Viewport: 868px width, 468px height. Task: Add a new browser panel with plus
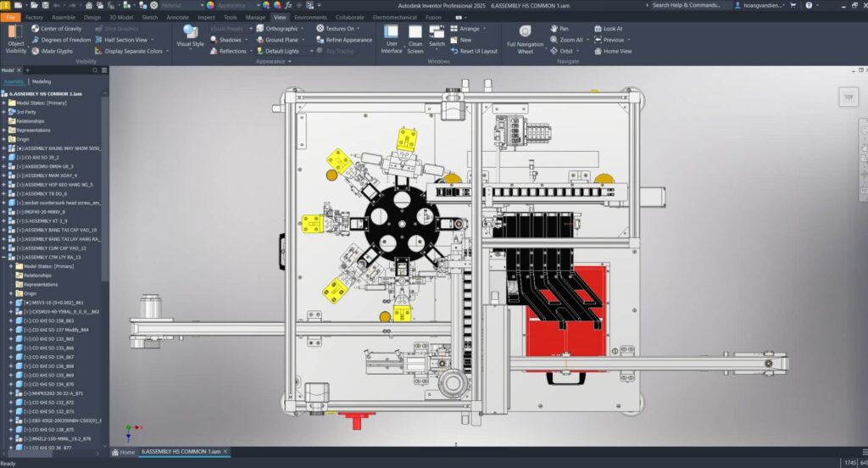tap(27, 70)
